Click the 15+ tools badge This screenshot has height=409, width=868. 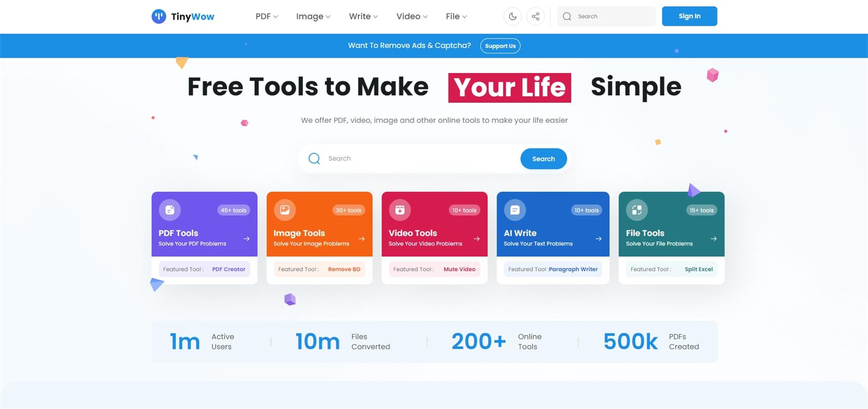click(702, 210)
